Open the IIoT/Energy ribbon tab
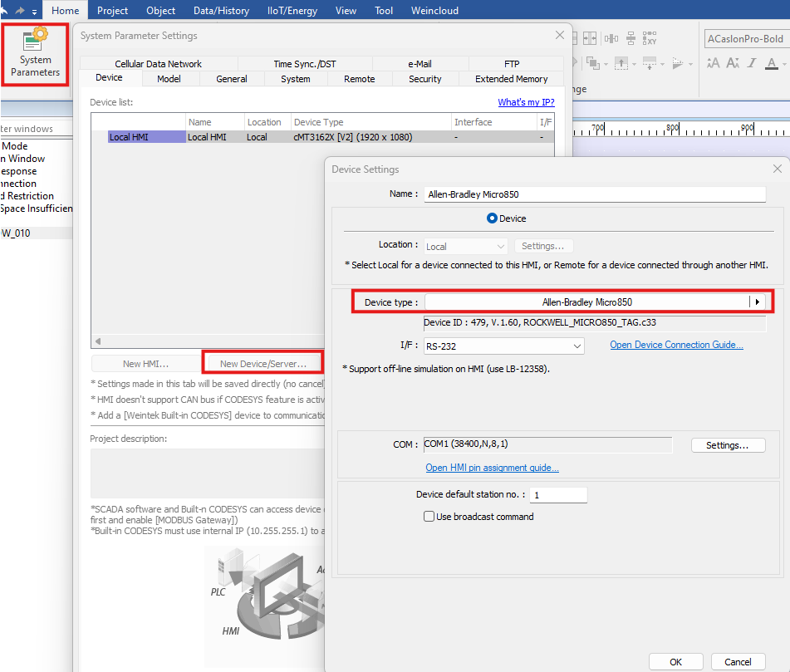 click(x=292, y=10)
